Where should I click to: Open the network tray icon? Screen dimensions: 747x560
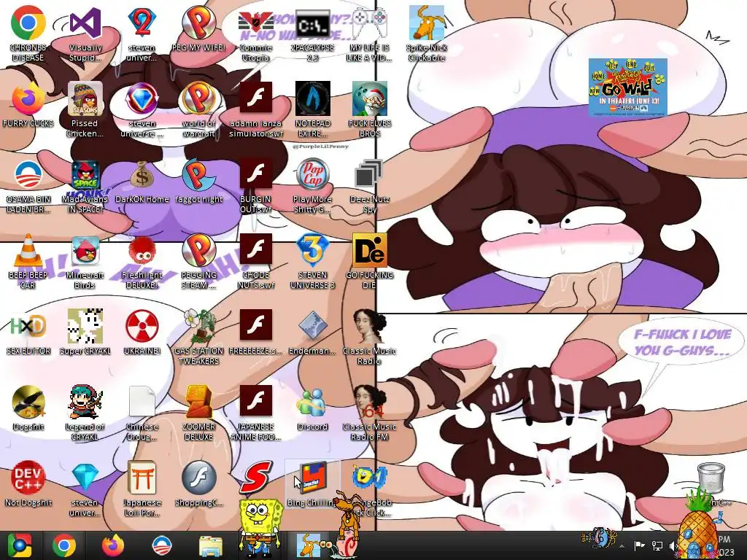pyautogui.click(x=657, y=545)
